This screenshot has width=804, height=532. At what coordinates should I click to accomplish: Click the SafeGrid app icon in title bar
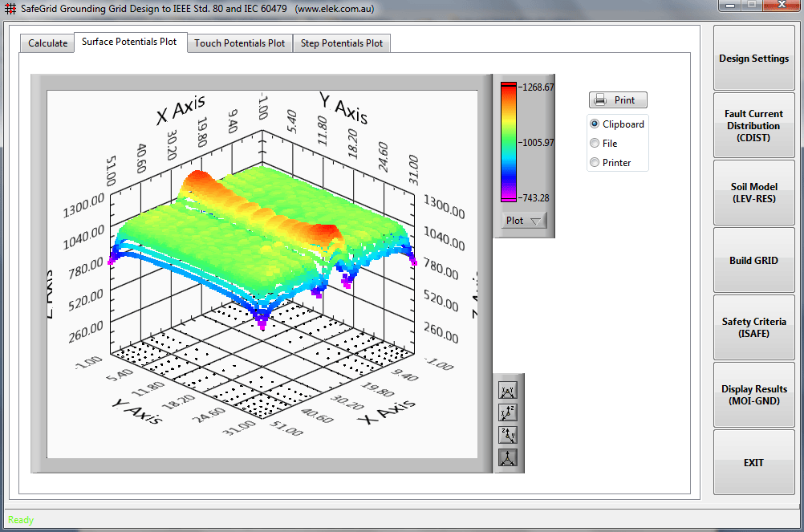tap(10, 9)
